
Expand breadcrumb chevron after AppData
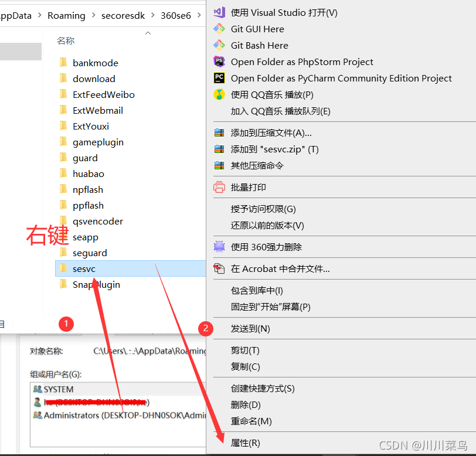click(39, 15)
